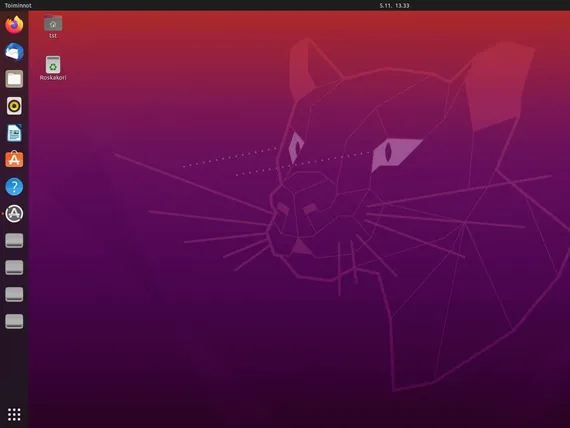
Task: Open the clock and calendar menu
Action: coord(394,5)
